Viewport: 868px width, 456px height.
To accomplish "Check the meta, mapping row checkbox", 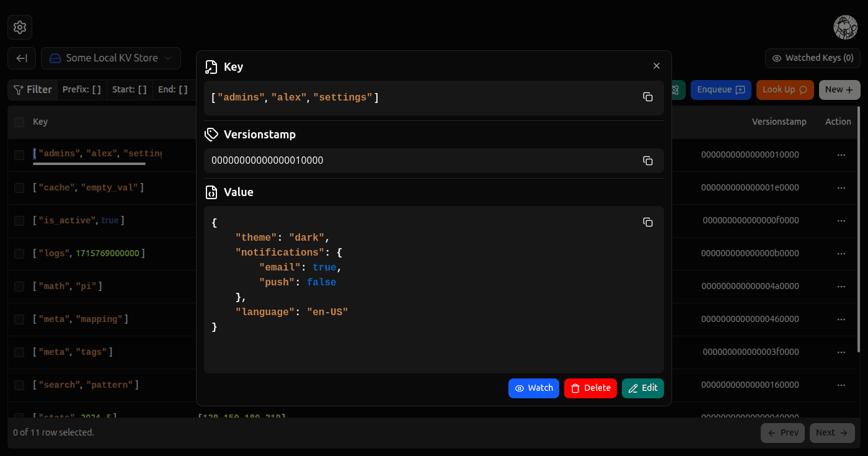I will tap(19, 320).
